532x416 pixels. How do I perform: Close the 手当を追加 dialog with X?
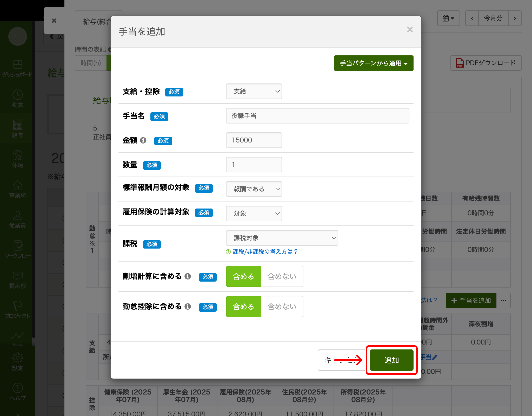point(410,30)
